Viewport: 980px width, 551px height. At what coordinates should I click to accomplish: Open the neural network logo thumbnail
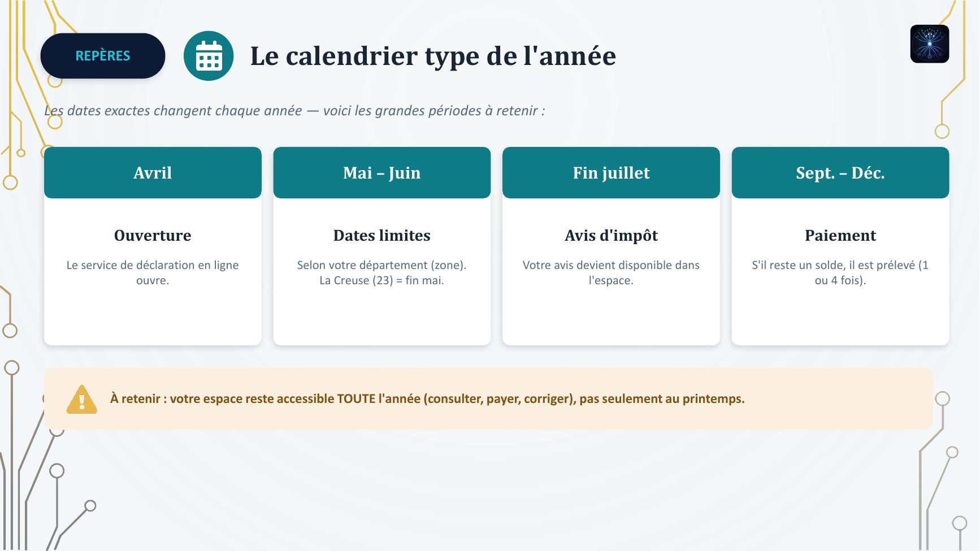pos(929,44)
